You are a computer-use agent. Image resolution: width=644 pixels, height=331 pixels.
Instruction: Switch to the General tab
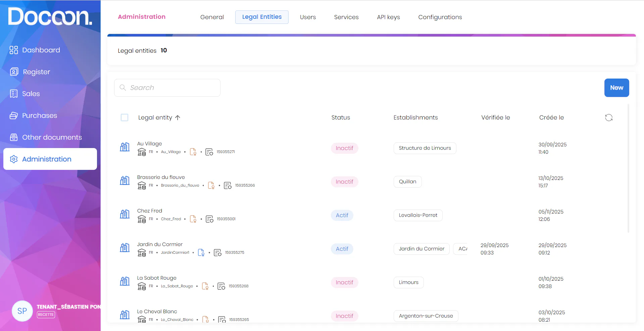click(212, 17)
